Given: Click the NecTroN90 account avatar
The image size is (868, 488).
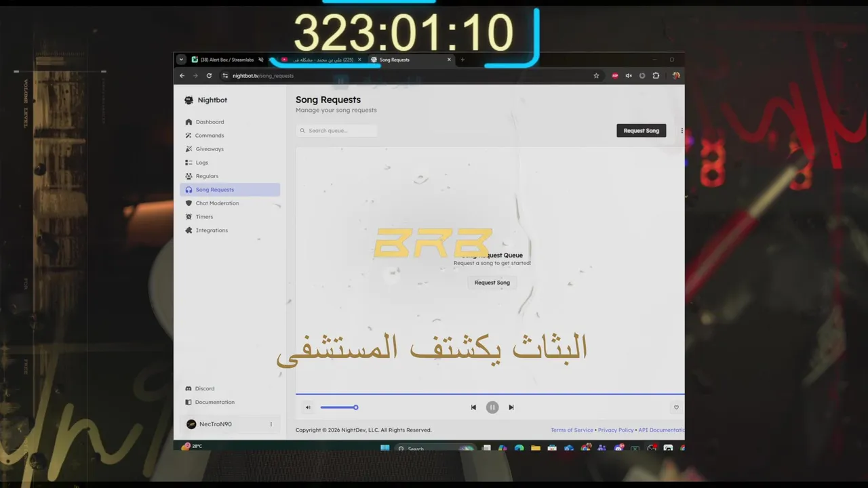Looking at the screenshot, I should pos(191,424).
